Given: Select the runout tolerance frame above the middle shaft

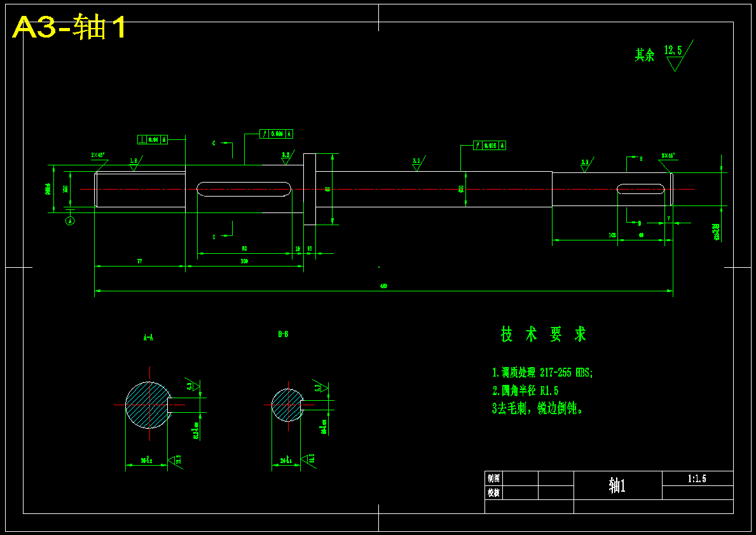Looking at the screenshot, I should (x=490, y=145).
